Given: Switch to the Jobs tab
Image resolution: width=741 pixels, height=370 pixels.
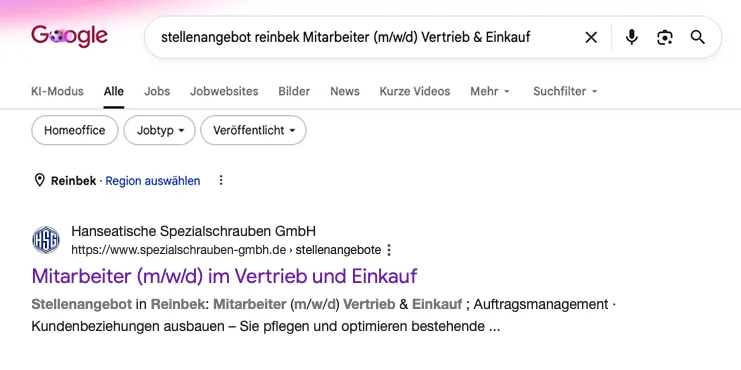Looking at the screenshot, I should 157,91.
